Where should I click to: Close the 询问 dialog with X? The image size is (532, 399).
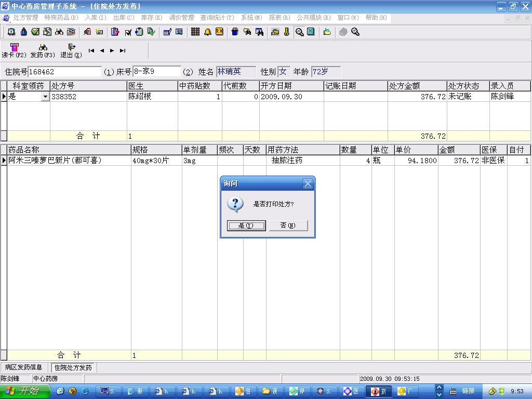(x=308, y=184)
